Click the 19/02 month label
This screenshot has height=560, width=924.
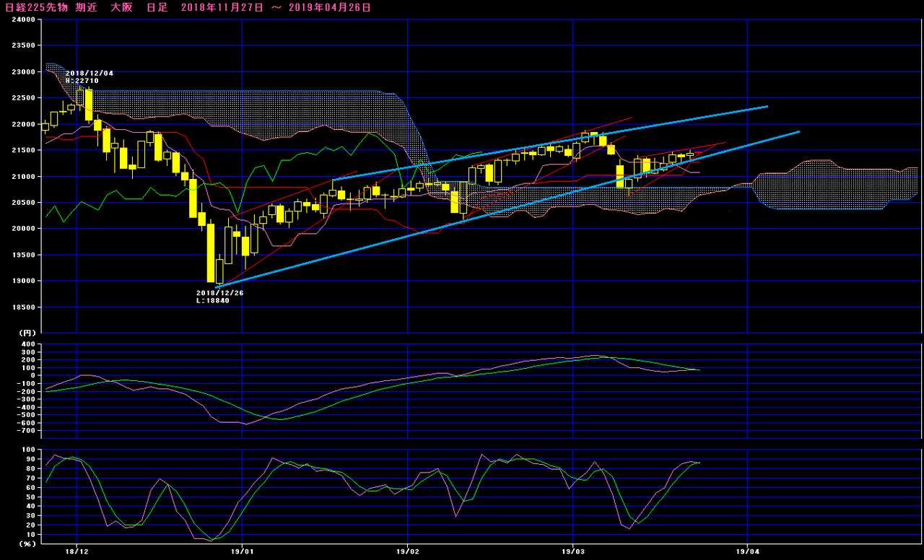click(408, 551)
